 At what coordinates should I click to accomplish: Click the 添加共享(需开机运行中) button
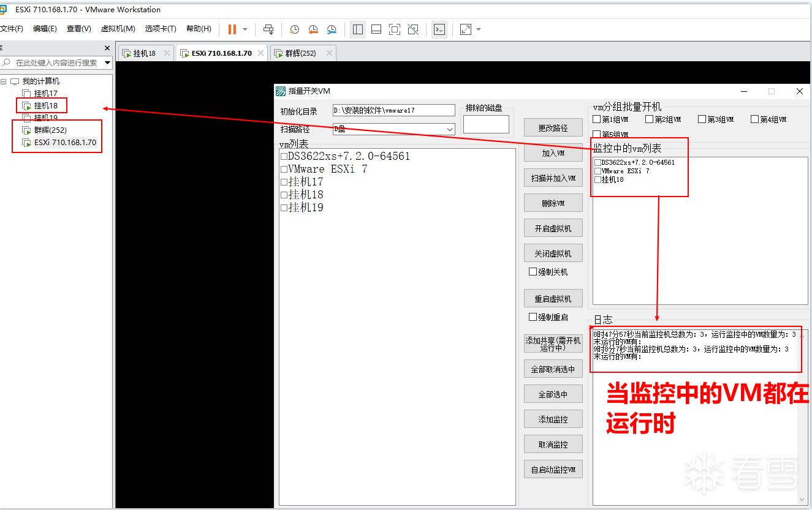pyautogui.click(x=553, y=343)
